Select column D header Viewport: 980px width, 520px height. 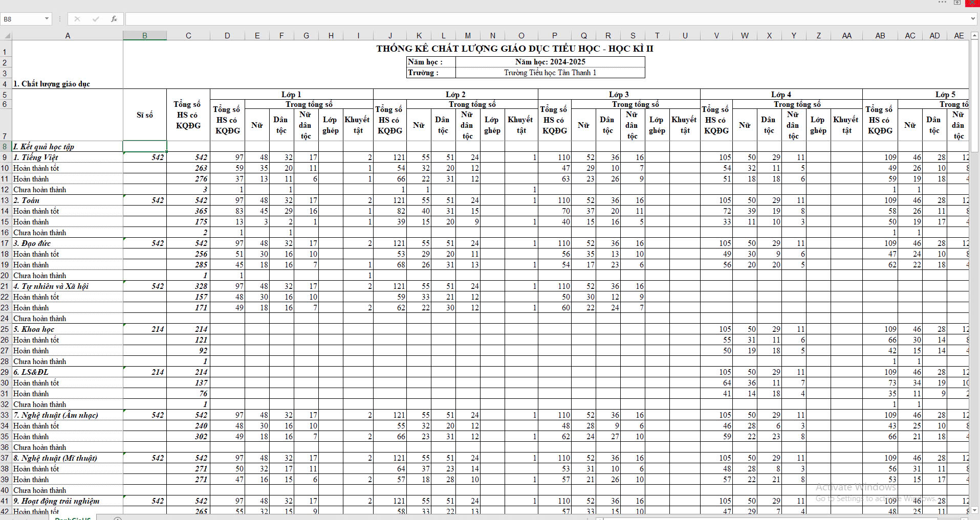pyautogui.click(x=227, y=35)
